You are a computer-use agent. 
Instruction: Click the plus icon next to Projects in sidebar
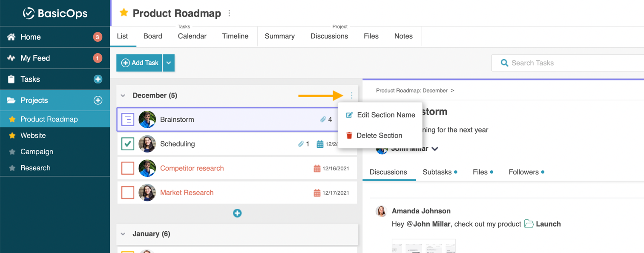click(x=98, y=101)
